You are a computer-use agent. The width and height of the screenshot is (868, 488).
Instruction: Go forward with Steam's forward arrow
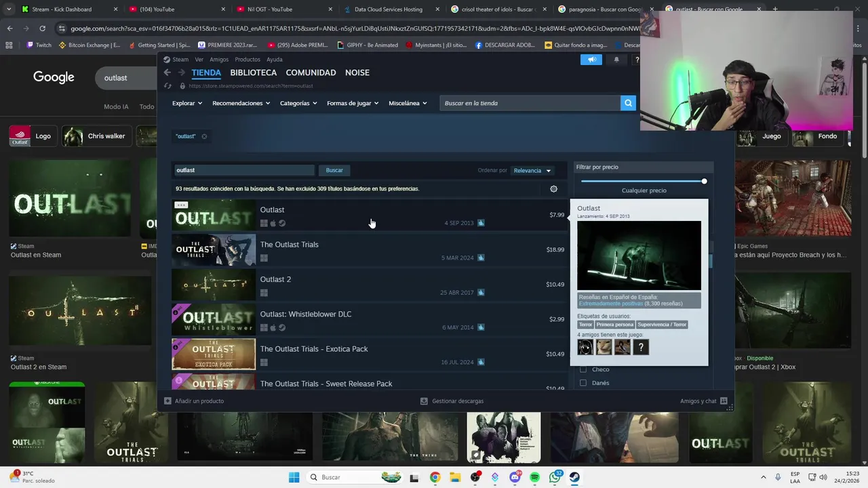pos(181,73)
